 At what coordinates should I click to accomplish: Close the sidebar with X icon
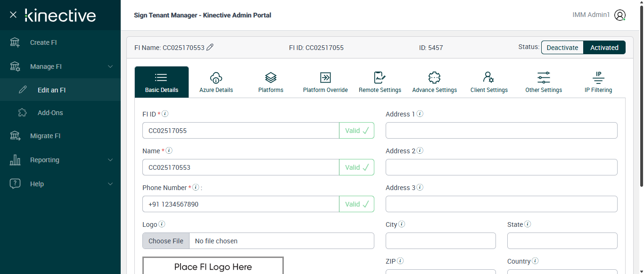pos(13,15)
